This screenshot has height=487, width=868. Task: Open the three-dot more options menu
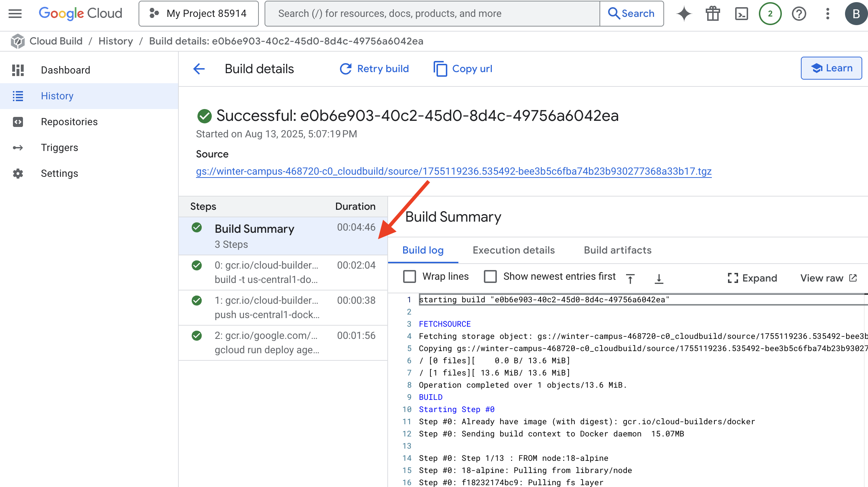point(827,14)
